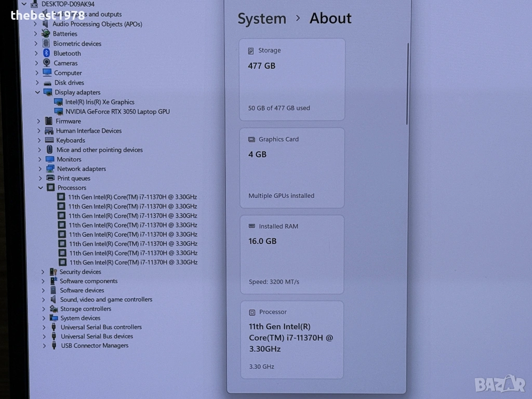Select Intel(R) Iris(R) Xe Graphics adapter
Viewport: 532px width, 399px height.
[x=100, y=102]
